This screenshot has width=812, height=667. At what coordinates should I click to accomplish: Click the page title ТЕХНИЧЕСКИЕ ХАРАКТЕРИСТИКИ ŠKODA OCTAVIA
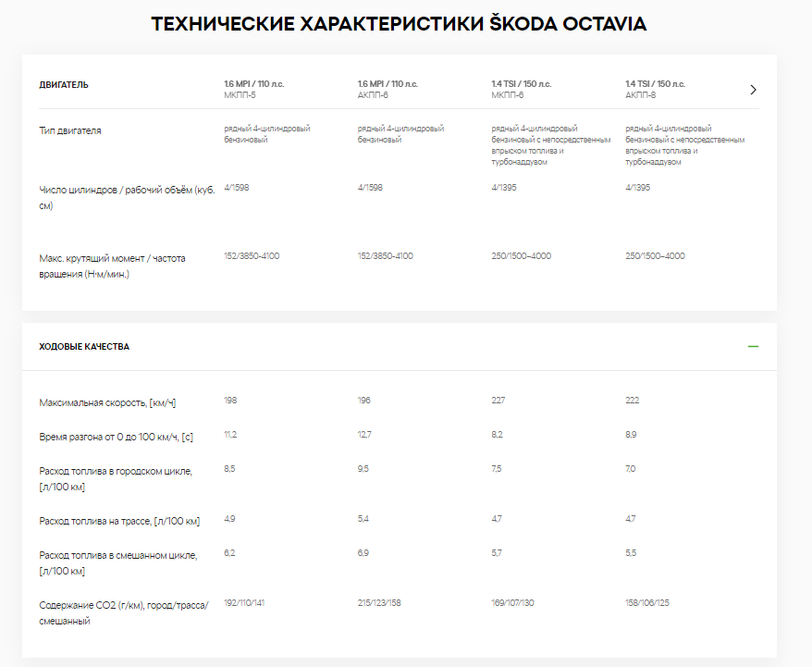[399, 24]
